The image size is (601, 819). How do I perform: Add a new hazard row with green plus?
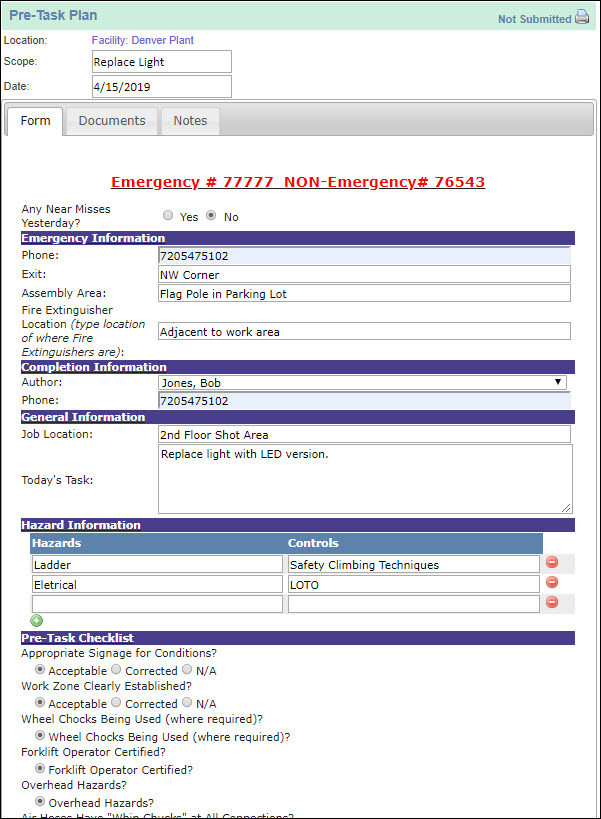coord(37,621)
